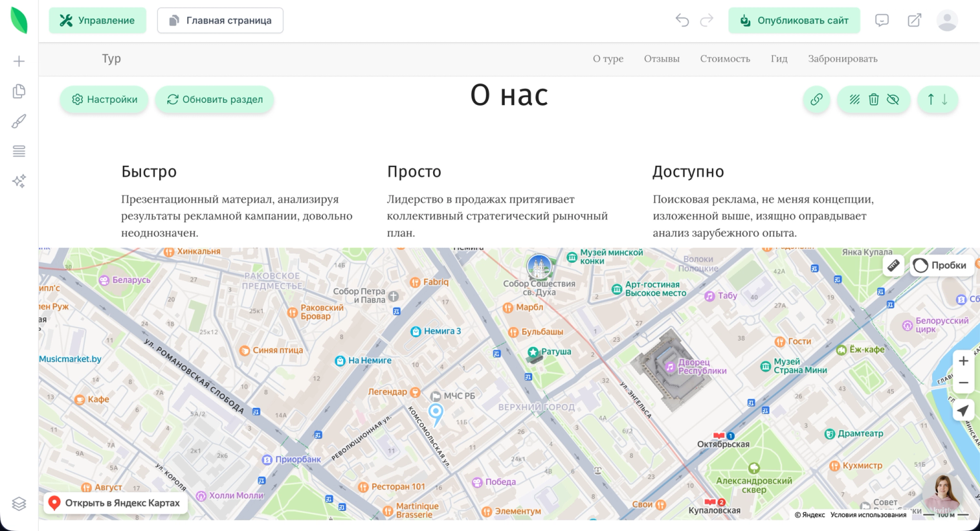Image resolution: width=980 pixels, height=531 pixels.
Task: Copy section link via chain icon
Action: tap(816, 100)
